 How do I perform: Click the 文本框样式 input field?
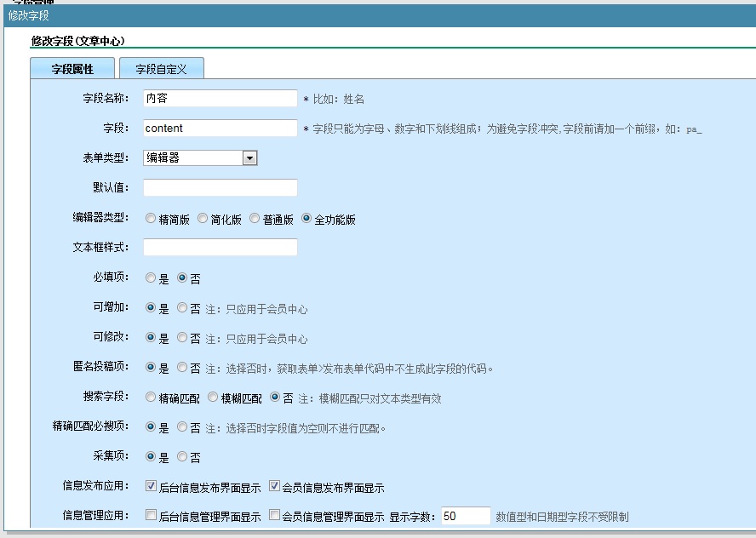click(220, 248)
